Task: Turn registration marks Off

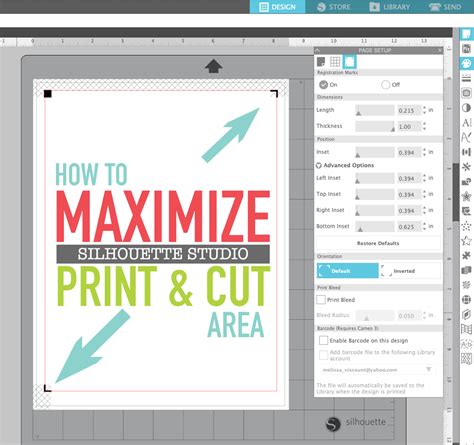Action: click(385, 85)
